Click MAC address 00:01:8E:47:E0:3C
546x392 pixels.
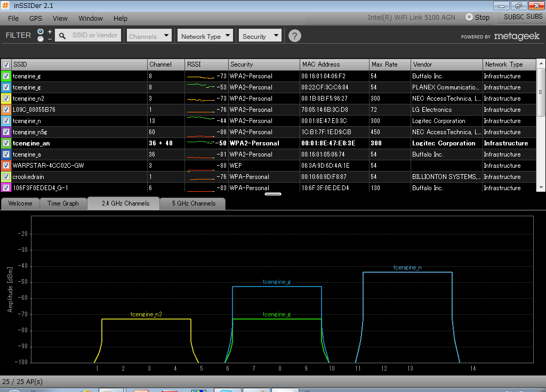pos(324,121)
